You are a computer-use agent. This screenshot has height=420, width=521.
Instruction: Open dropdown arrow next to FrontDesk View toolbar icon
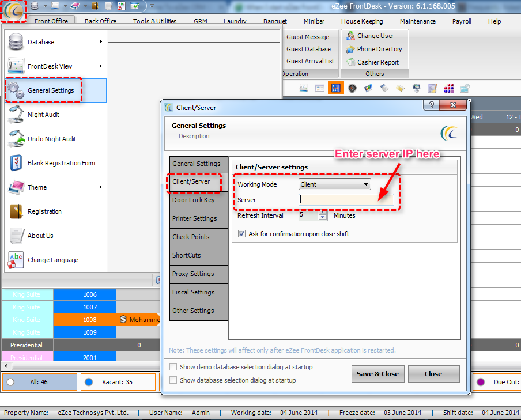click(65, 6)
